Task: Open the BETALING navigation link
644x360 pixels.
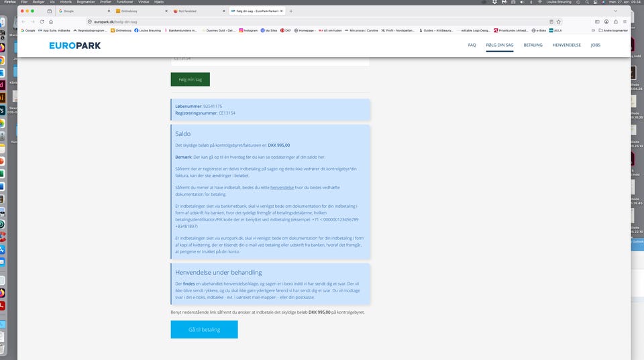Action: [x=533, y=45]
